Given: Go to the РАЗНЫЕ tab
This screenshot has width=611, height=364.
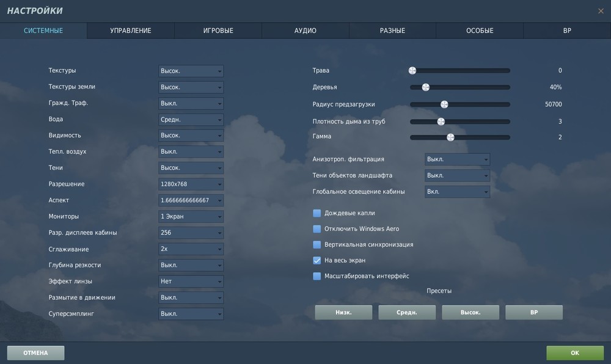Looking at the screenshot, I should click(392, 31).
